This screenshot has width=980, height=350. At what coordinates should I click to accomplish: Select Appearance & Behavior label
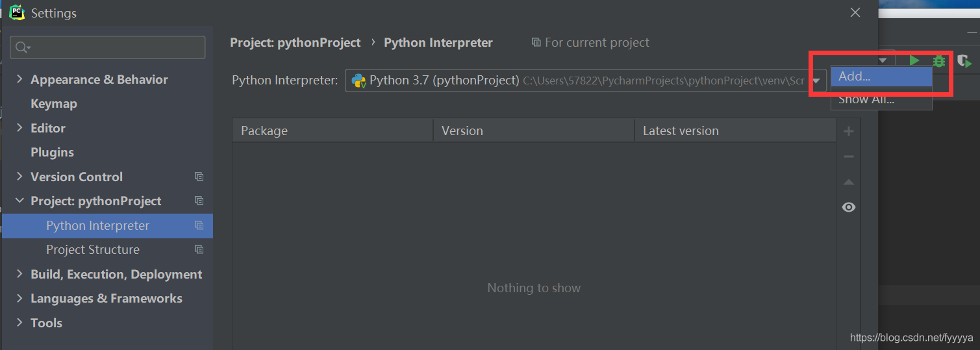click(x=99, y=79)
